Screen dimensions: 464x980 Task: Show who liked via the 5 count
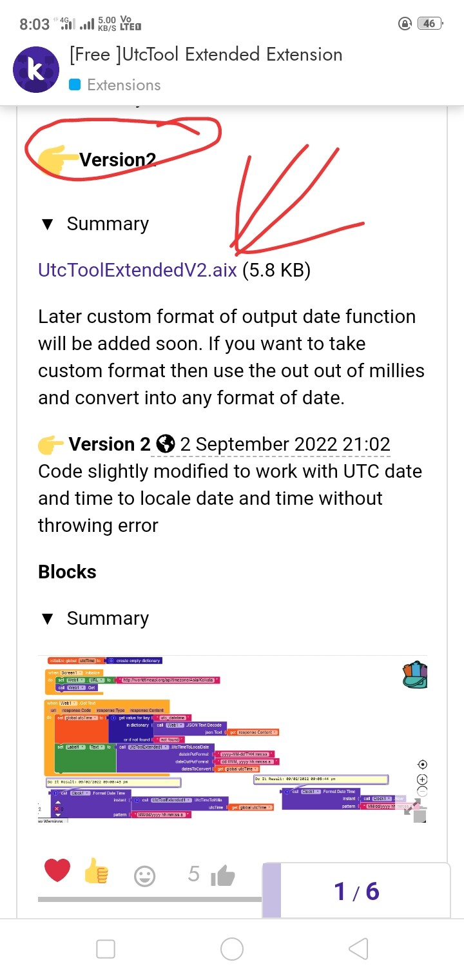pyautogui.click(x=194, y=874)
